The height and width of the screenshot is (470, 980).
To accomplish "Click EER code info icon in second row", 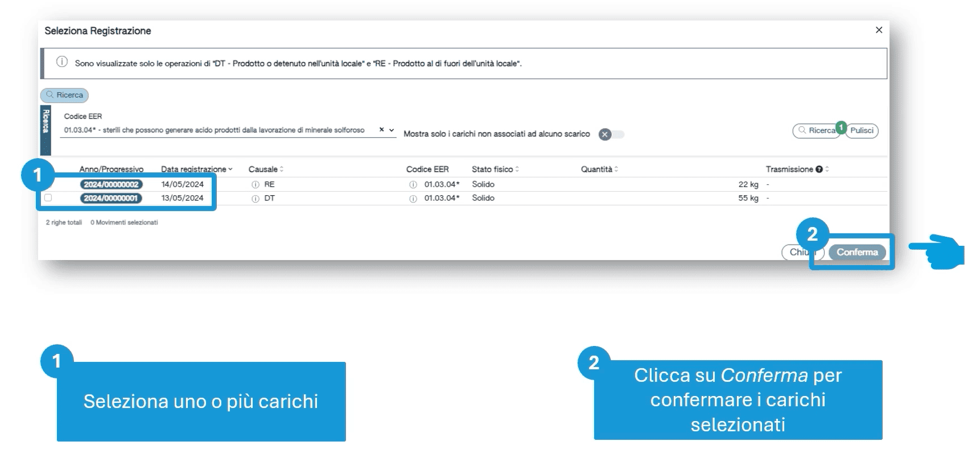I will 413,199.
